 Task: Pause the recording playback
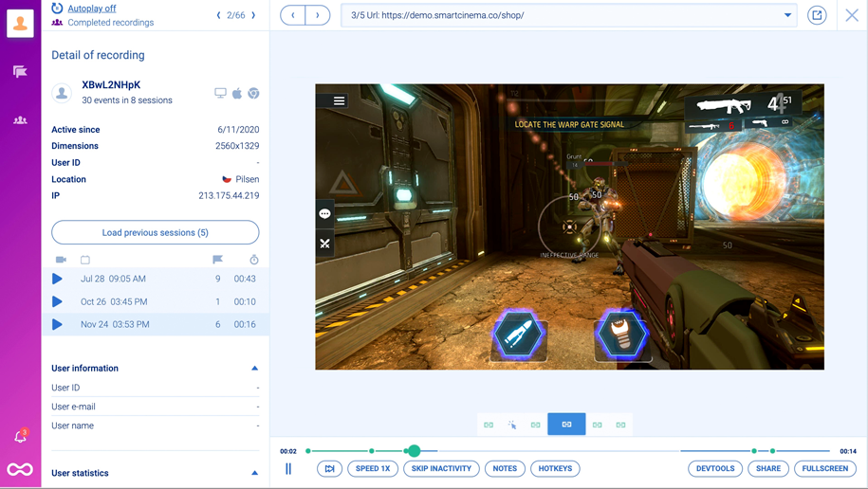point(288,469)
